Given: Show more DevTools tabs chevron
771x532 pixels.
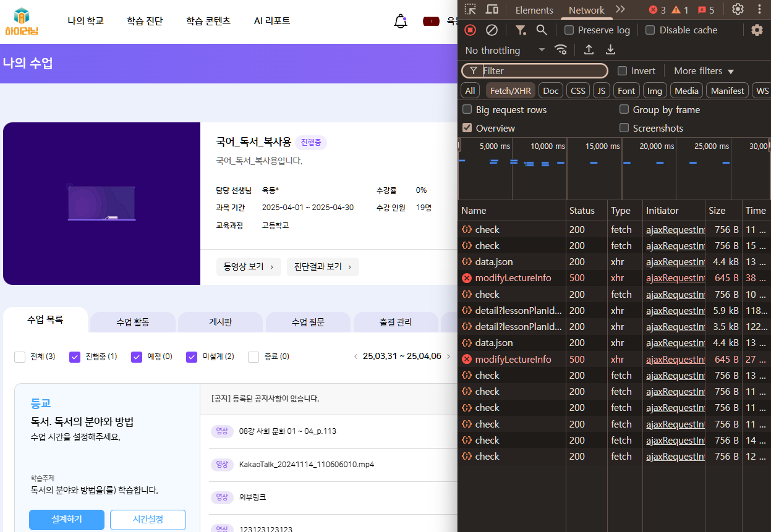Looking at the screenshot, I should pos(620,9).
